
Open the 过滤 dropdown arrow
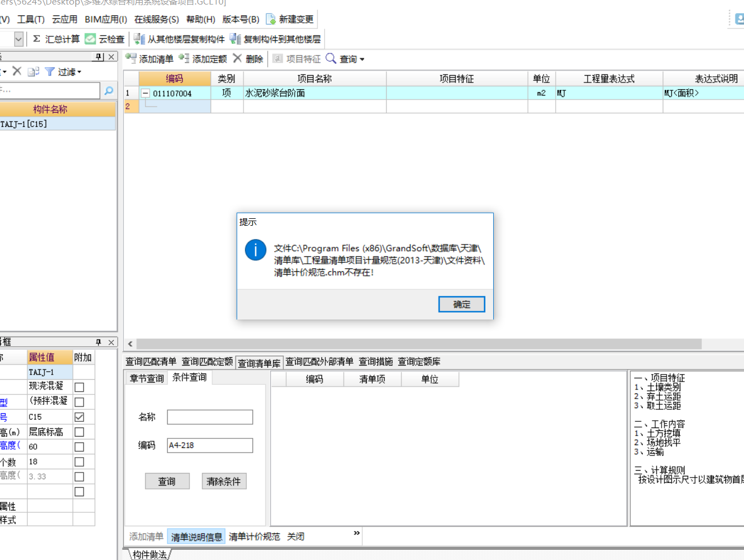[x=80, y=72]
